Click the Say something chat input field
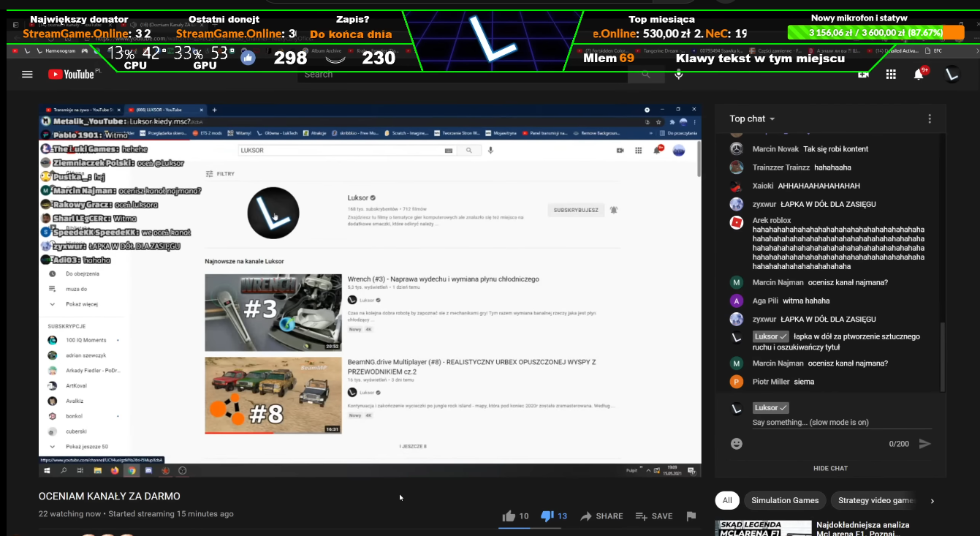Screen dimensions: 980x536 [x=840, y=423]
